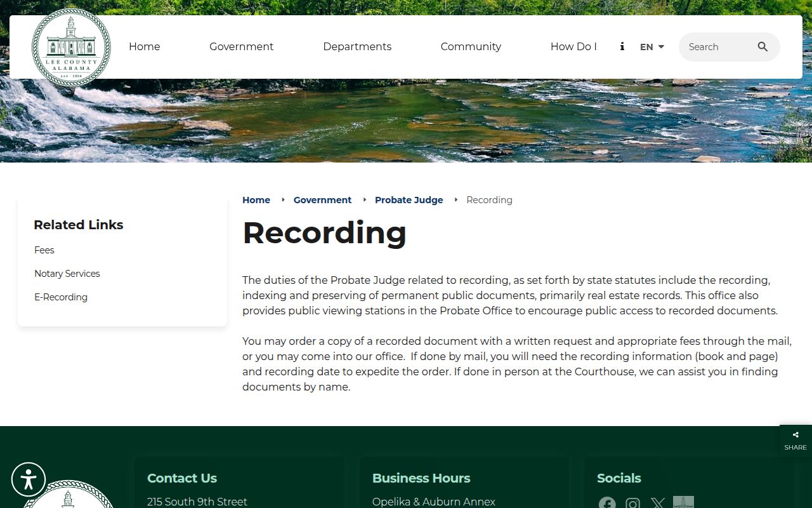Expand the EN language dropdown
The width and height of the screenshot is (812, 508).
tap(652, 47)
